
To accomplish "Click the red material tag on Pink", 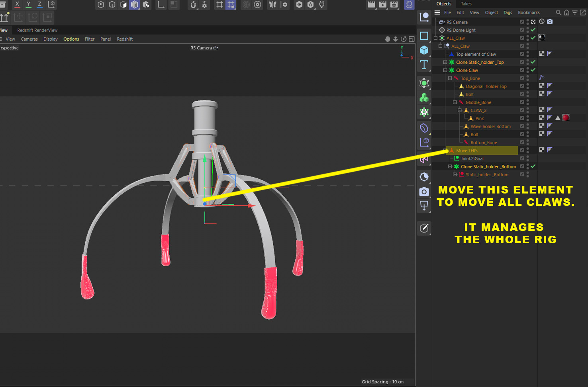I will [x=566, y=118].
